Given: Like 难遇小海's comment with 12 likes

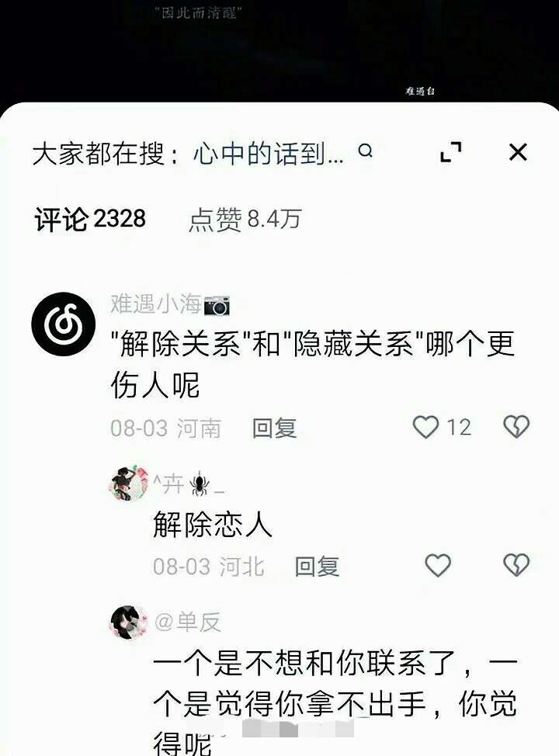Looking at the screenshot, I should [x=426, y=427].
